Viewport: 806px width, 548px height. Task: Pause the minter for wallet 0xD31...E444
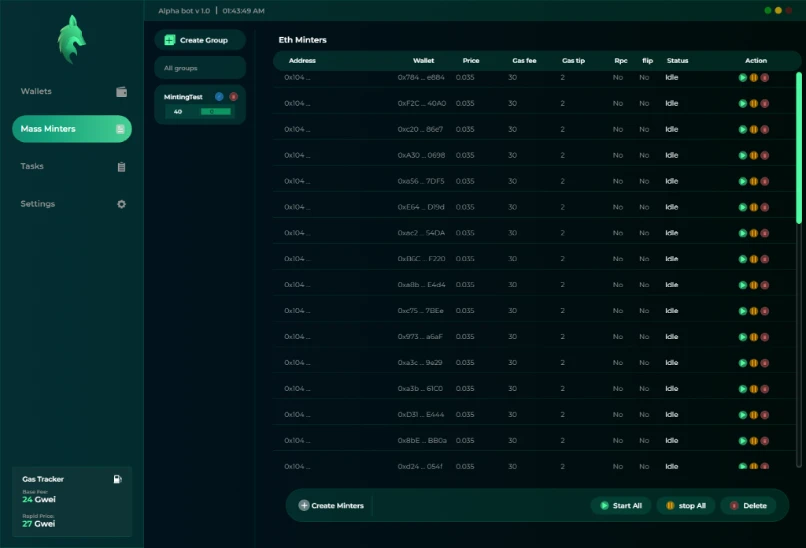[754, 415]
